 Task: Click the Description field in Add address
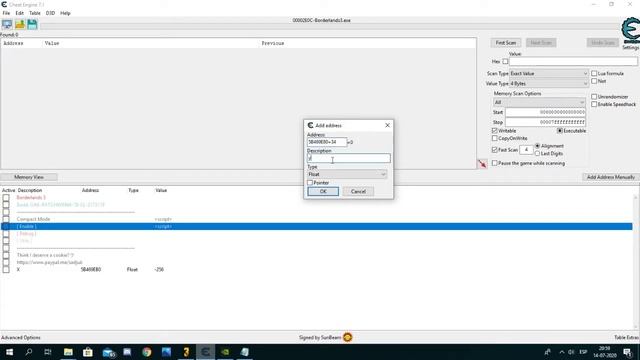[x=349, y=158]
